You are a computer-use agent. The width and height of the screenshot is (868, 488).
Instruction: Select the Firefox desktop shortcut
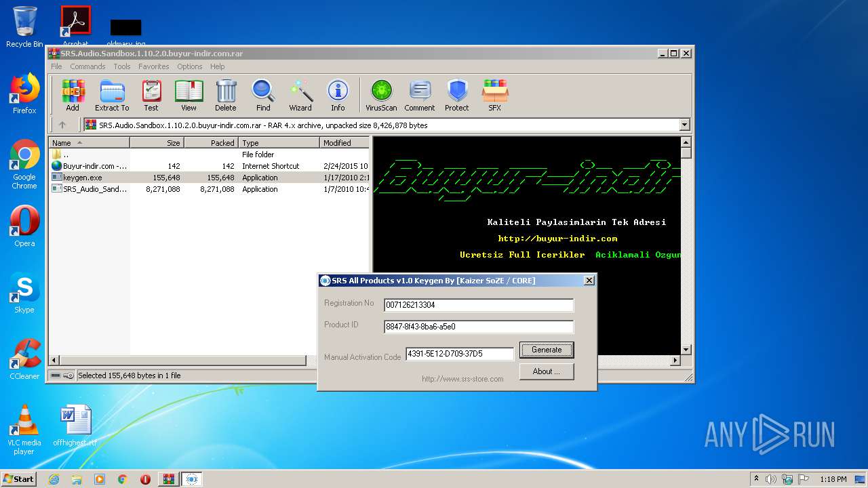[24, 94]
